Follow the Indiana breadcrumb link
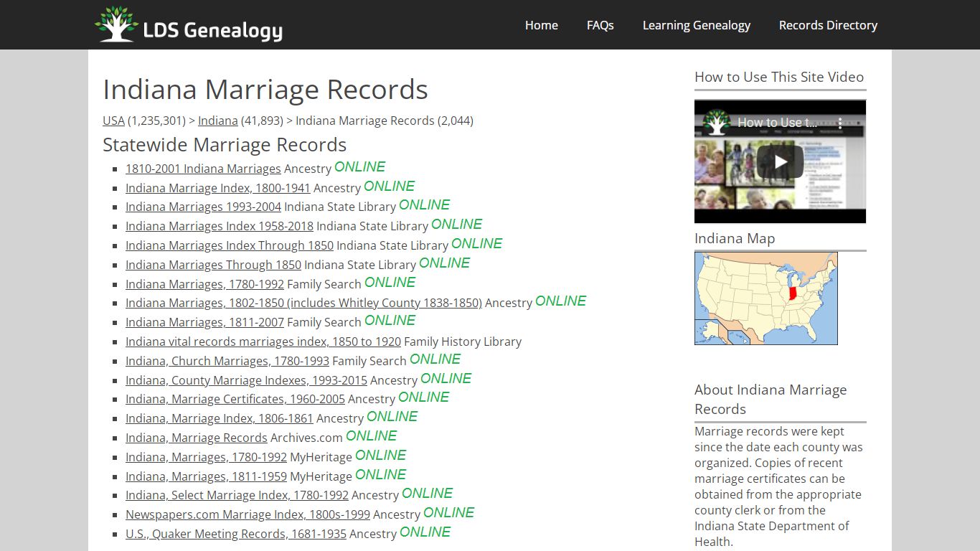This screenshot has width=980, height=551. coord(218,121)
